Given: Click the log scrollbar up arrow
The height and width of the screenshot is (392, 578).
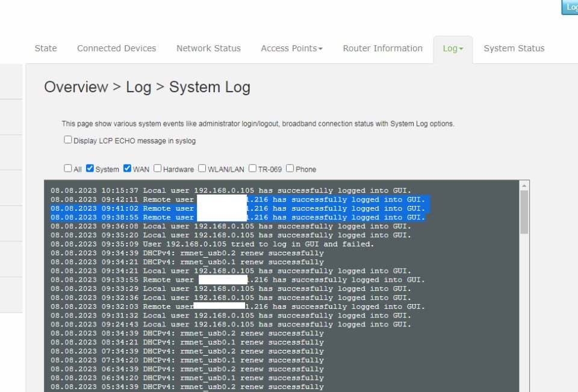Looking at the screenshot, I should 524,185.
